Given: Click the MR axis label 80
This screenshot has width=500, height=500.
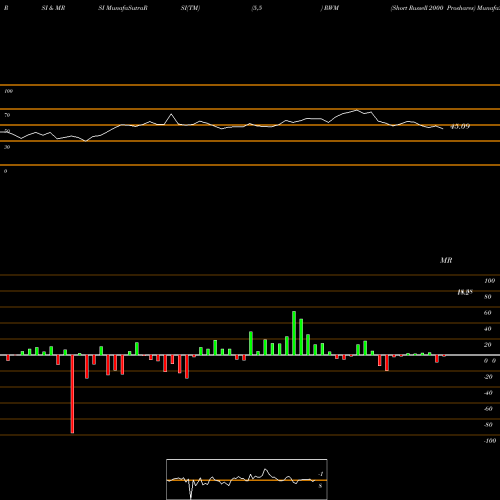Looking at the screenshot, I should pyautogui.click(x=488, y=297).
